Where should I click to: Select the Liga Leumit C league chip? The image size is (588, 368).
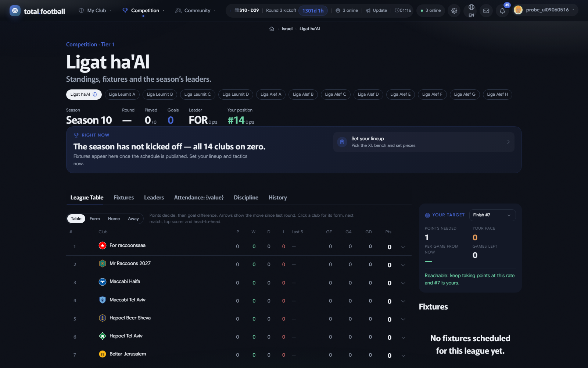pos(198,95)
